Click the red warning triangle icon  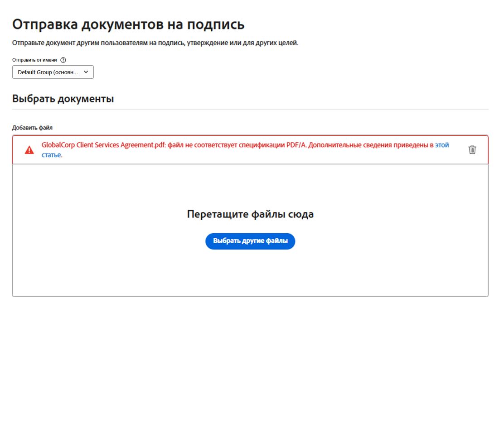click(29, 150)
